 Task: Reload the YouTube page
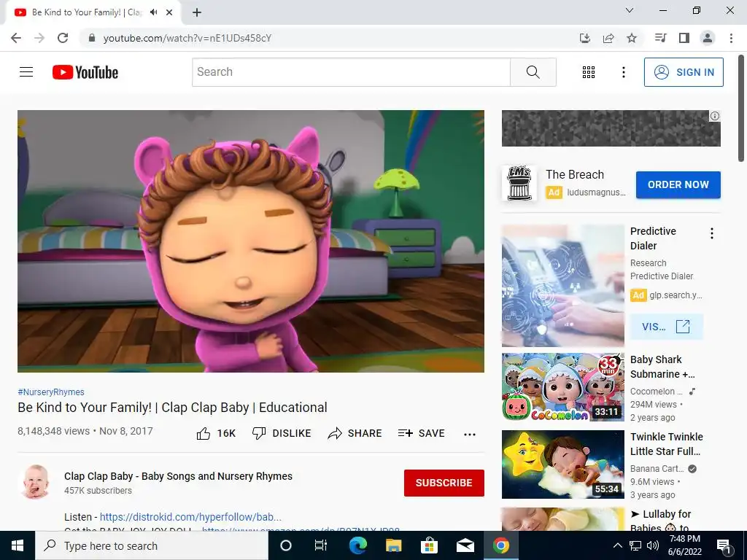(63, 38)
